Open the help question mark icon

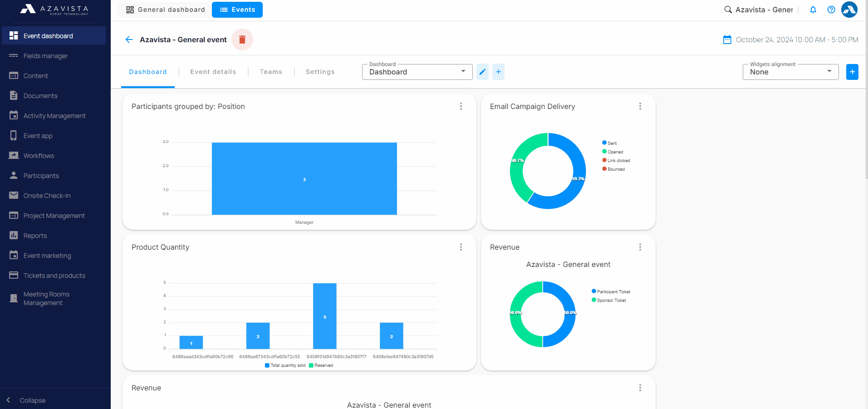(x=831, y=10)
